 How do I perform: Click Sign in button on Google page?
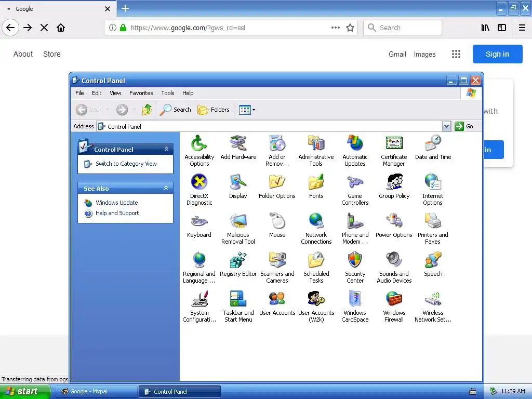click(x=497, y=54)
